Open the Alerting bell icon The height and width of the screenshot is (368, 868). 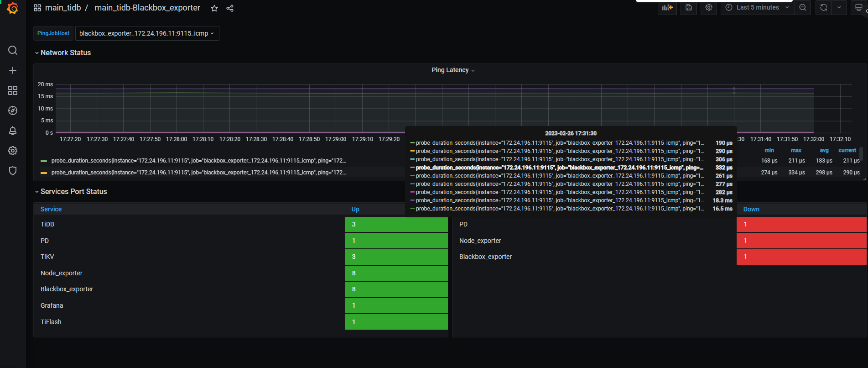[x=13, y=131]
